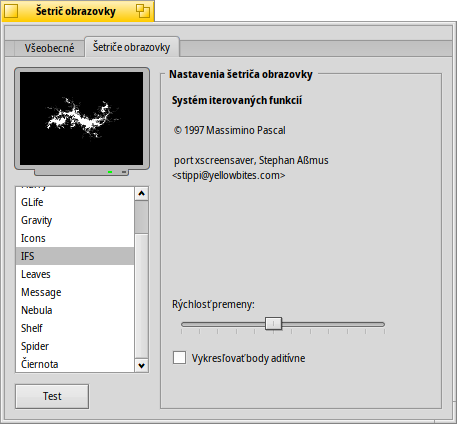Click the © 1997 Massimino Pascal text
Image resolution: width=457 pixels, height=424 pixels.
[x=229, y=130]
